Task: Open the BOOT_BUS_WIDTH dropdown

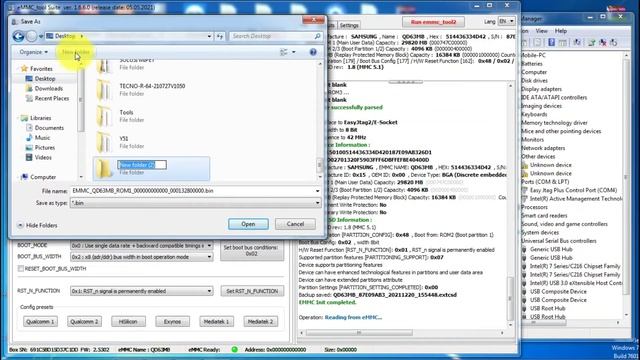Action: click(209, 257)
